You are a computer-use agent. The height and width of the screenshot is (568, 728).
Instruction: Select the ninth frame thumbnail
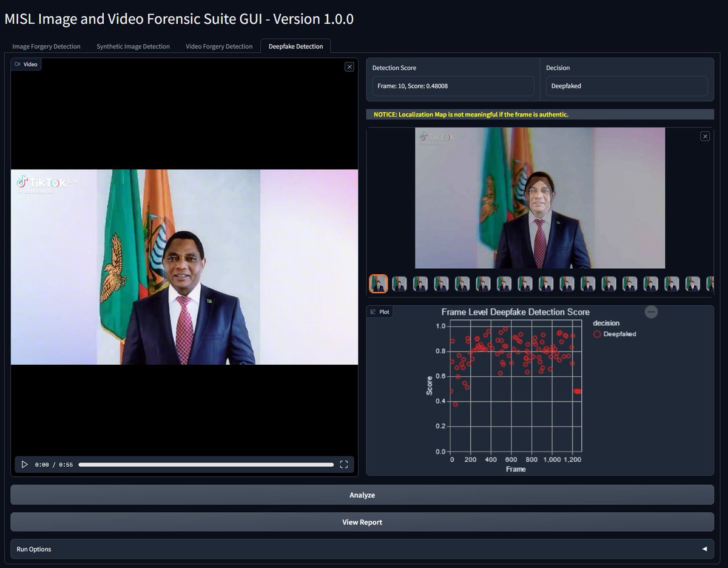pos(546,283)
